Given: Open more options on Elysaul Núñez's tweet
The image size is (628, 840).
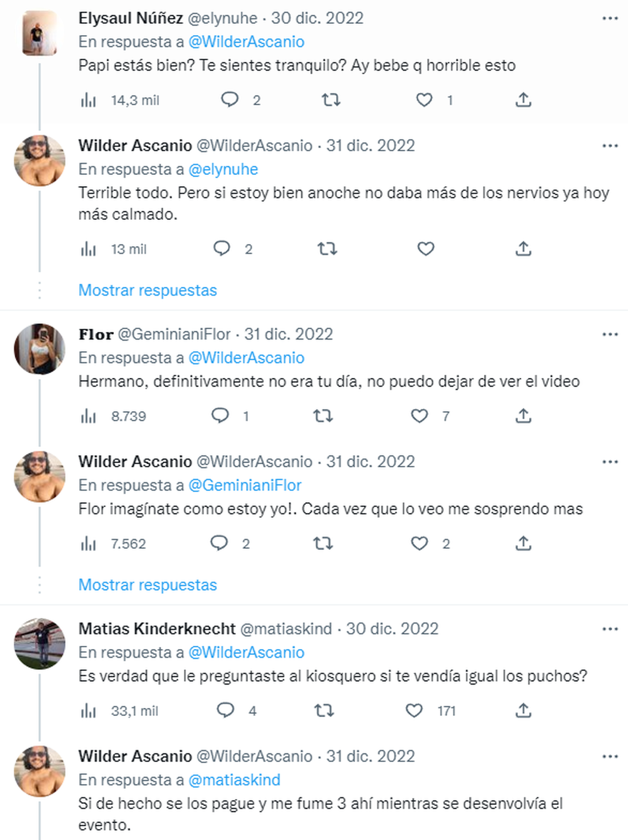Looking at the screenshot, I should pos(610,18).
